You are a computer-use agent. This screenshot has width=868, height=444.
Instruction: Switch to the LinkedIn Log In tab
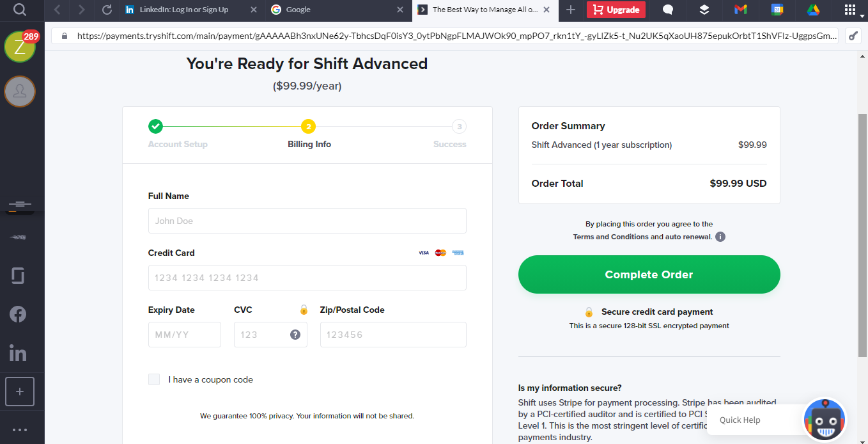click(x=191, y=10)
